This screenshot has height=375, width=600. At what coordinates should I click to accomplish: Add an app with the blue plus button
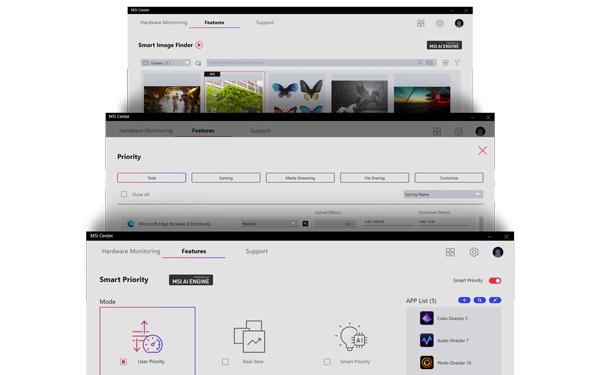[x=464, y=300]
